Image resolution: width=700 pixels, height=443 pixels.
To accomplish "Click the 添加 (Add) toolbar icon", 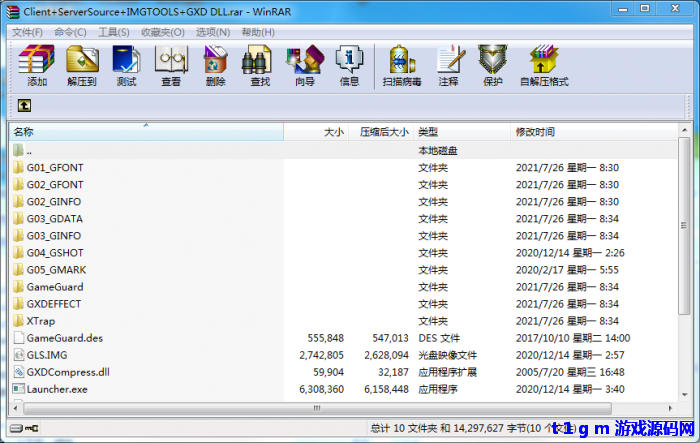I will [37, 66].
